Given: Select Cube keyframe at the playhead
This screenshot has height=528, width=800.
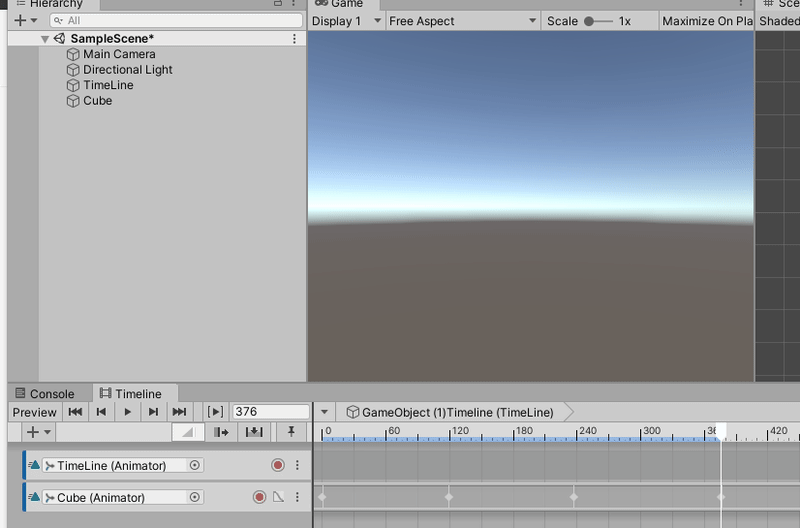Looking at the screenshot, I should (721, 497).
